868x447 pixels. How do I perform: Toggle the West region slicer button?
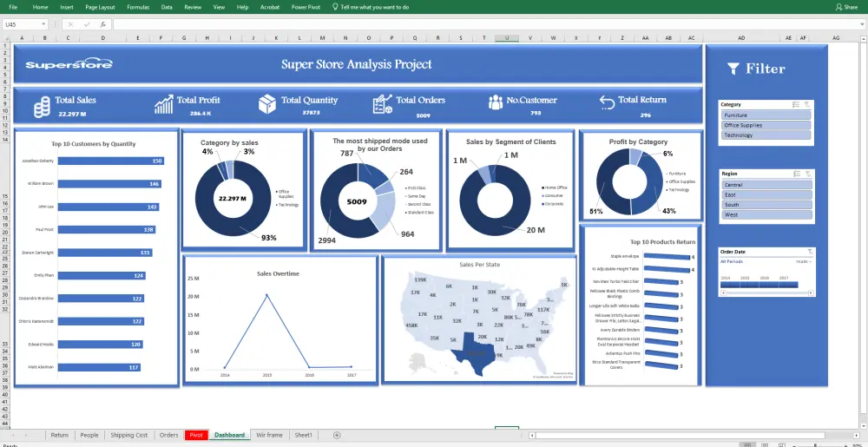[766, 214]
